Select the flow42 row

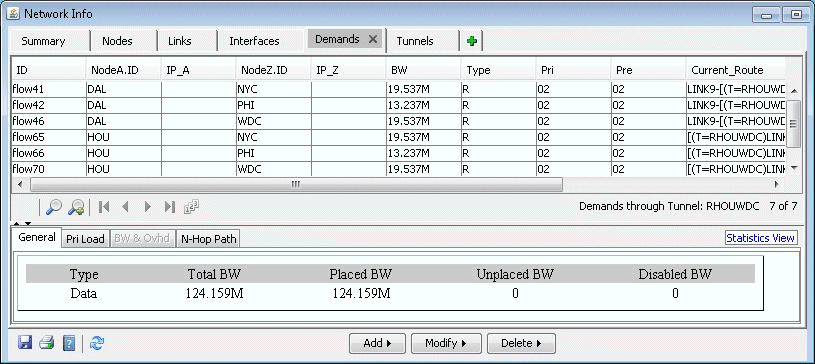click(x=398, y=106)
